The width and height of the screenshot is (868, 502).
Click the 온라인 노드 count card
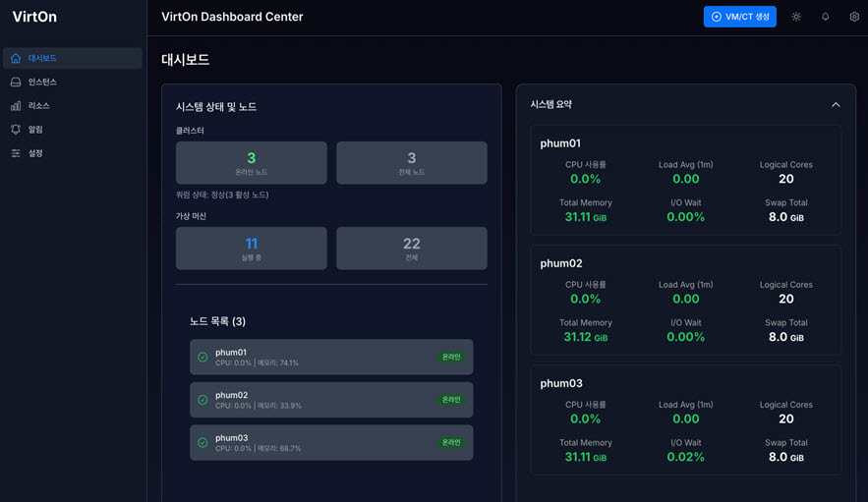(x=251, y=163)
